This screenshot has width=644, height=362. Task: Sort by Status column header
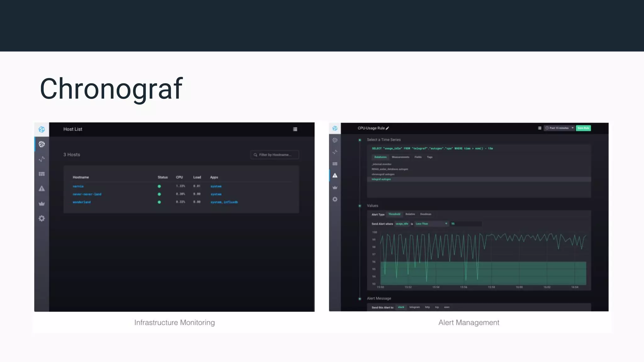(x=163, y=177)
